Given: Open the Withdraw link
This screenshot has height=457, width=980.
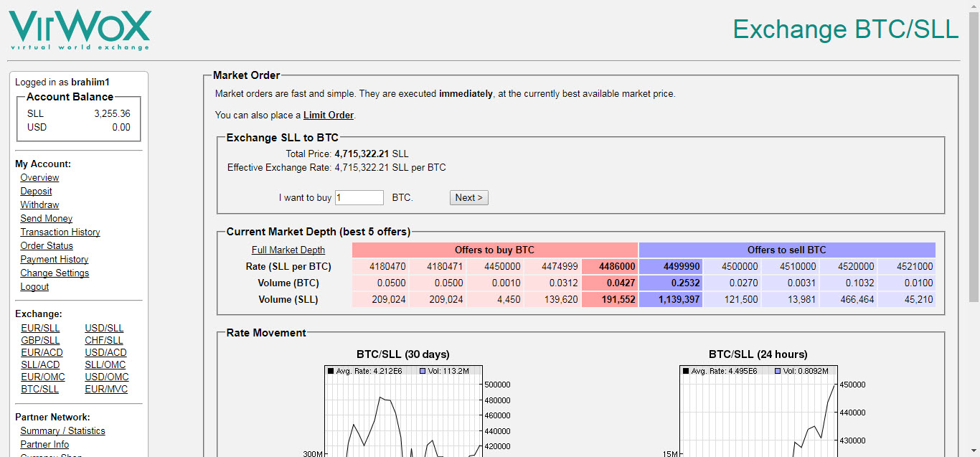Looking at the screenshot, I should pos(39,205).
